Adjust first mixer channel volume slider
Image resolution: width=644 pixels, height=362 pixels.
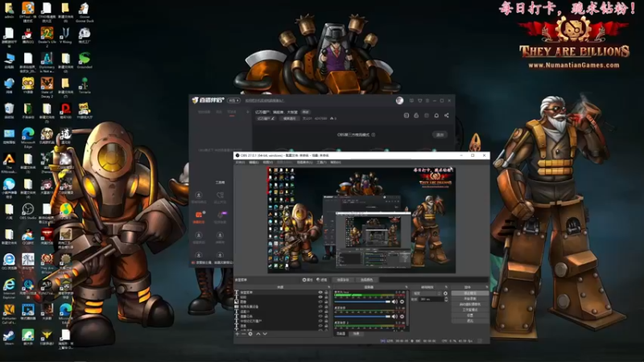362,302
